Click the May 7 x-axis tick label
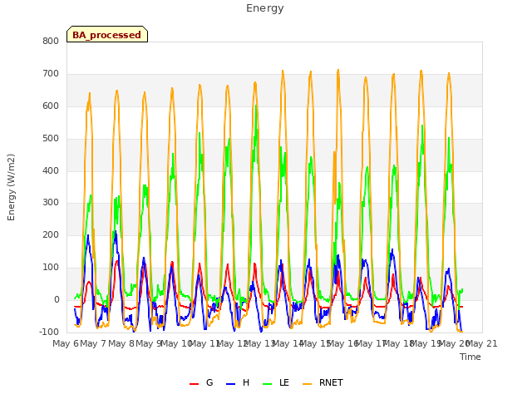 (x=93, y=343)
